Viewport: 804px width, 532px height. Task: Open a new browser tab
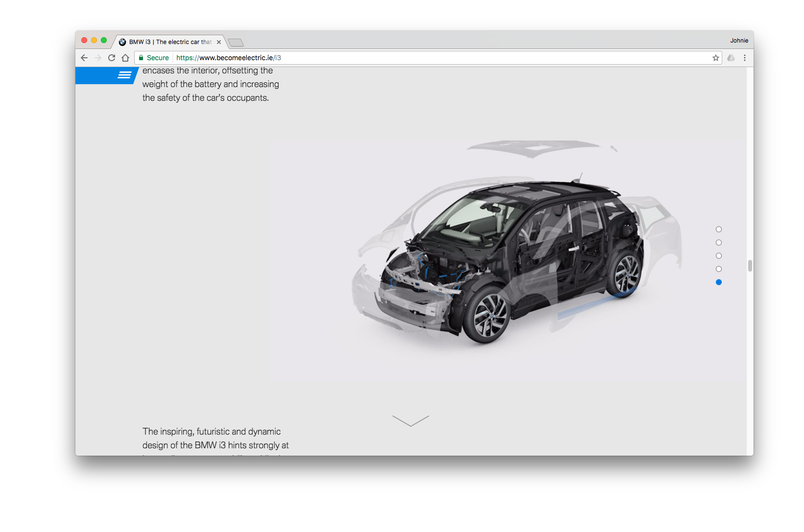pyautogui.click(x=236, y=43)
